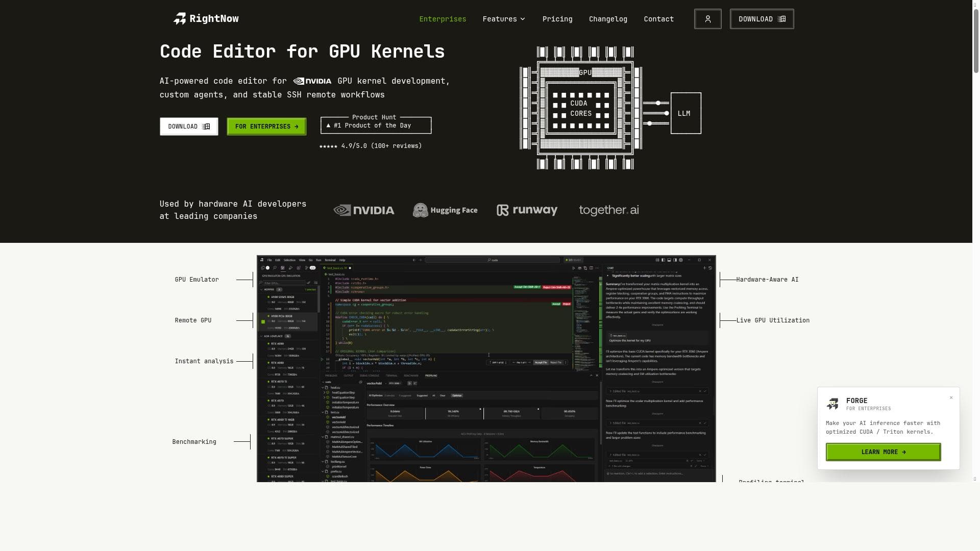Click the Code Editor for GPU Kernels headline
980x551 pixels.
pos(302,52)
